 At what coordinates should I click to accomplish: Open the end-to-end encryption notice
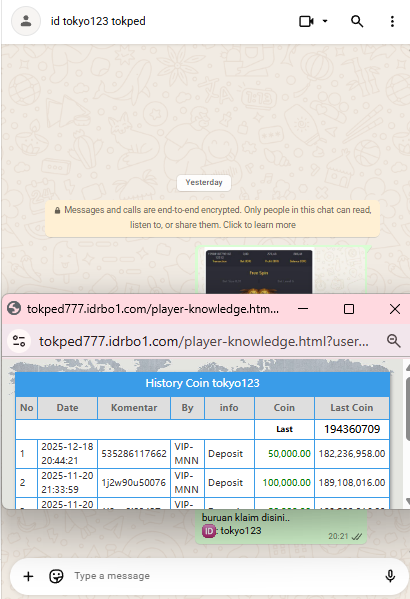pos(212,217)
